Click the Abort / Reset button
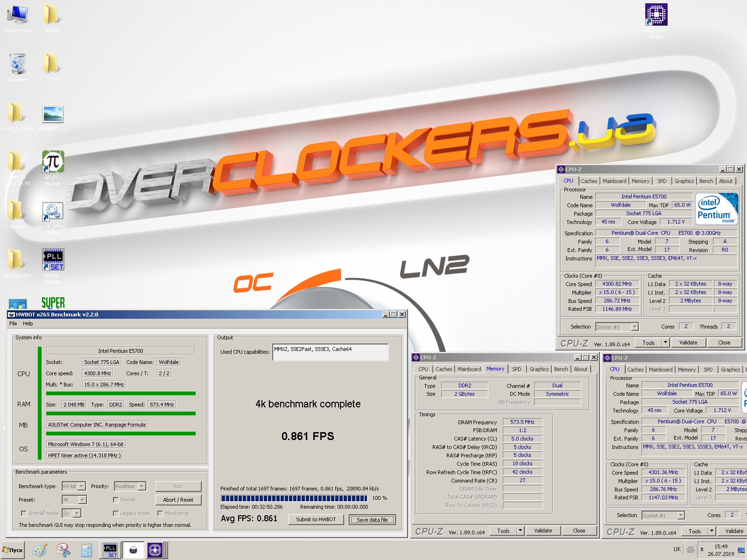Screen dimensions: 747x560 [178, 500]
